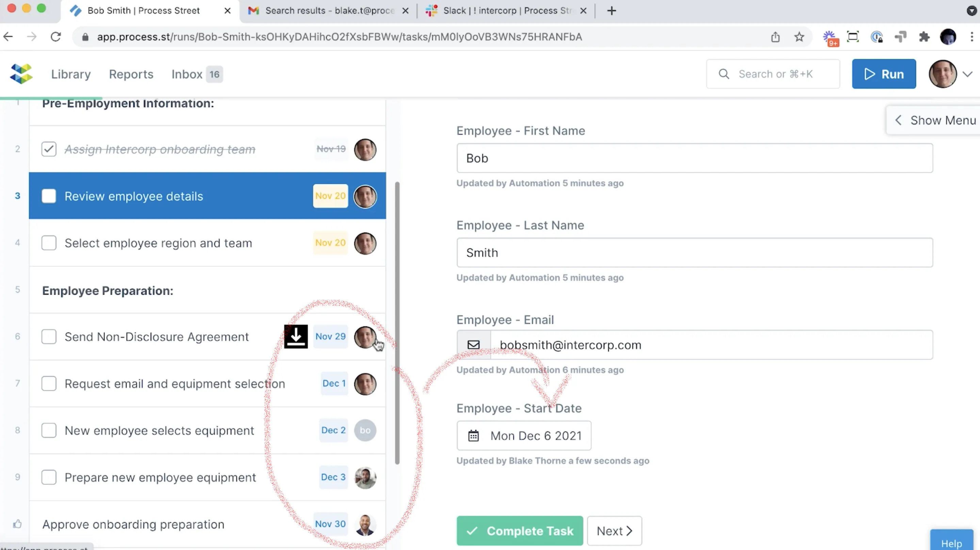Click the Nov 29 due date badge
This screenshot has width=980, height=550.
[x=330, y=336]
